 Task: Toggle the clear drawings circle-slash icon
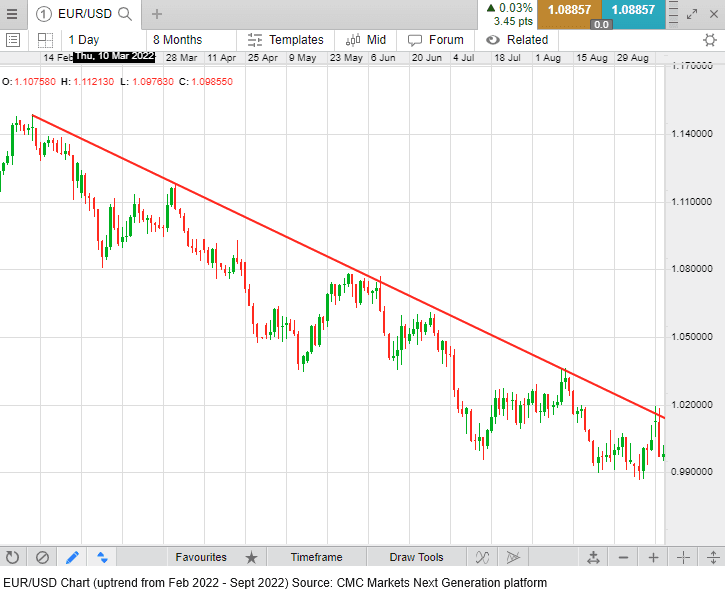[42, 557]
